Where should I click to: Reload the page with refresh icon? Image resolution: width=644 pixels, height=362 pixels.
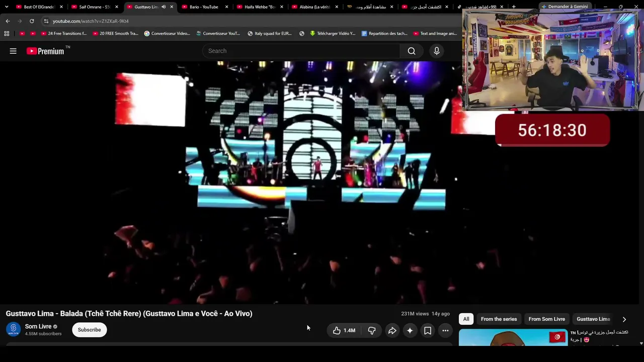(x=32, y=21)
